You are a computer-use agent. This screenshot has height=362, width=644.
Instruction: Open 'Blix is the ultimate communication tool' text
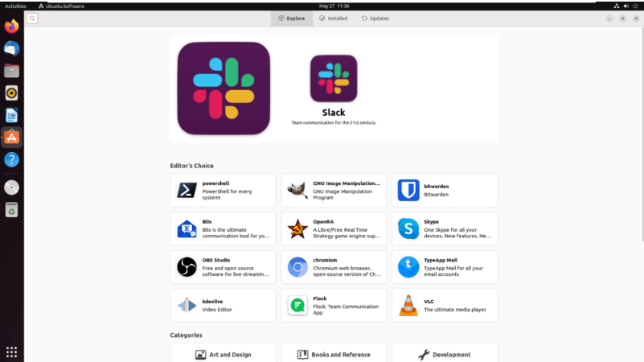tap(236, 233)
